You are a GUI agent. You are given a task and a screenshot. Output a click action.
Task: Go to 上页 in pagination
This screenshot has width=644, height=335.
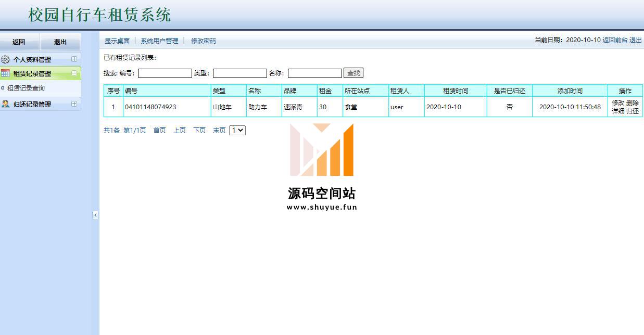click(x=180, y=131)
